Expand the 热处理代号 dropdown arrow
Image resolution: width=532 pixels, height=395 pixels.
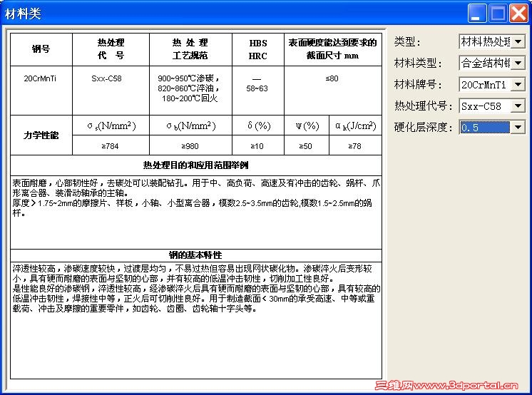[518, 106]
